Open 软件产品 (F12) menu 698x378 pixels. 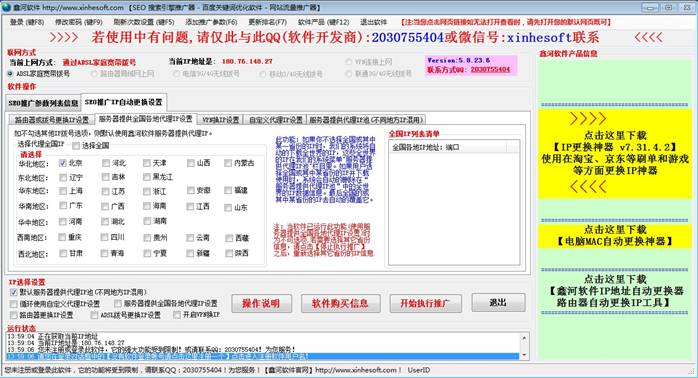point(323,22)
